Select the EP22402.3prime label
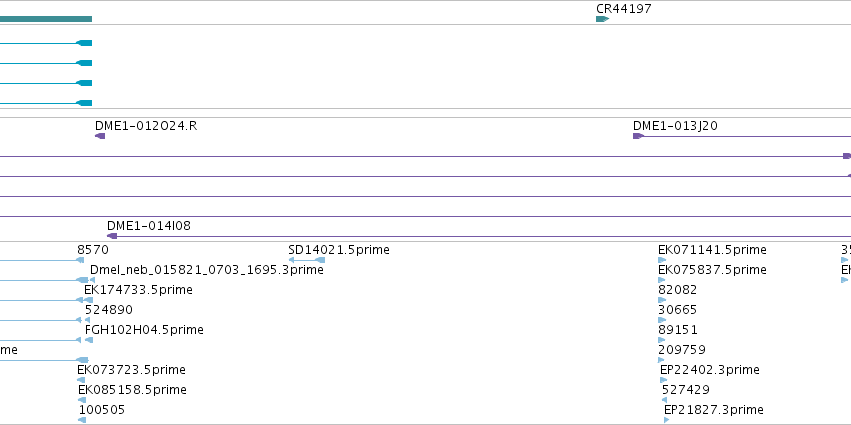 [710, 370]
